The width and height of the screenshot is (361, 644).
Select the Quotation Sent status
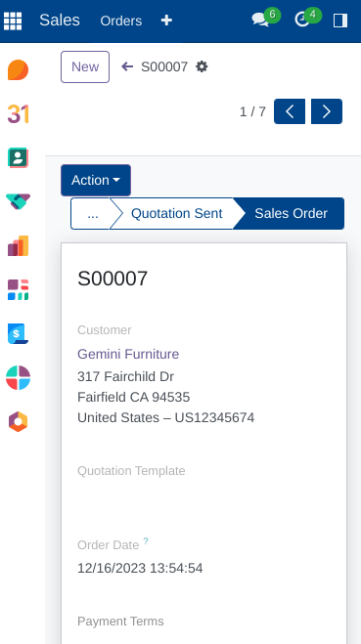point(176,214)
